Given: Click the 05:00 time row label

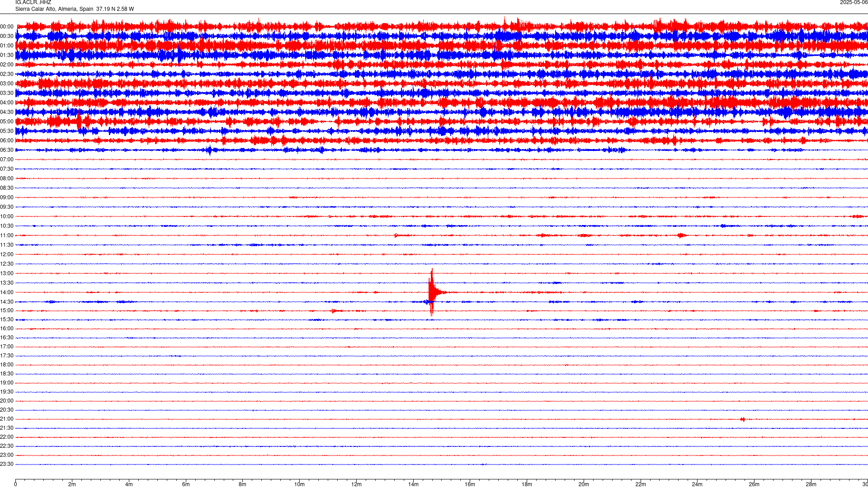Looking at the screenshot, I should coord(7,122).
